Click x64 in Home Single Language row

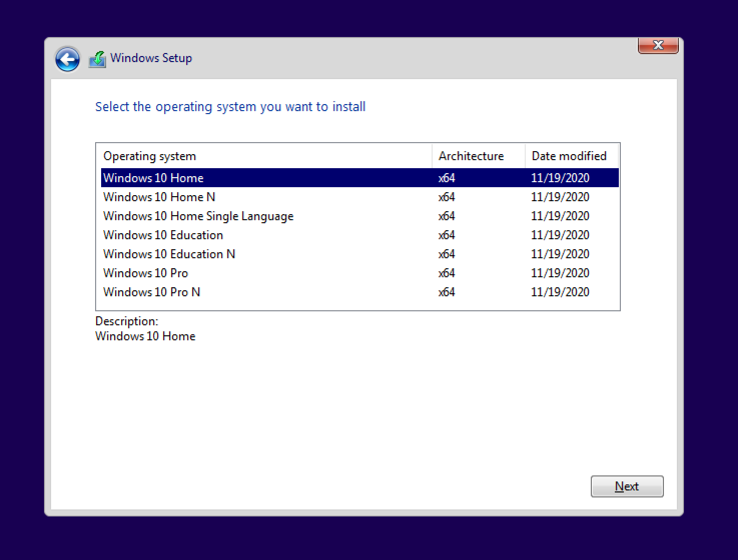tap(447, 216)
